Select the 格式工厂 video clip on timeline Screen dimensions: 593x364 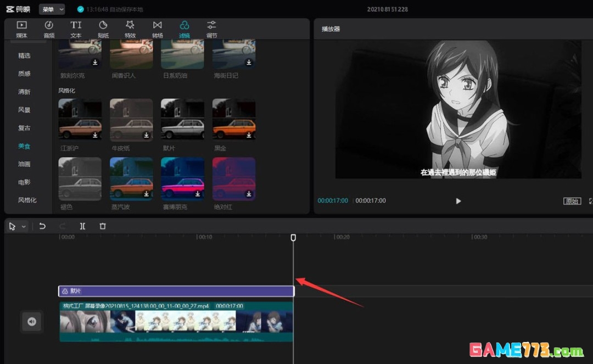tap(176, 322)
